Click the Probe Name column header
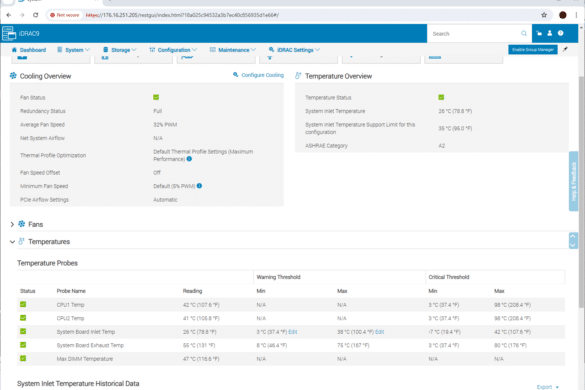 pyautogui.click(x=71, y=291)
